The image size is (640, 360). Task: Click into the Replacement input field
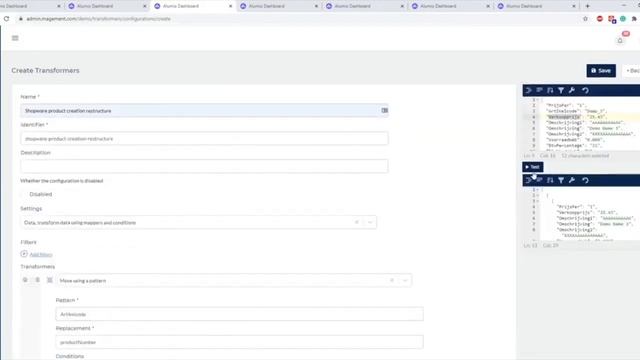239,342
